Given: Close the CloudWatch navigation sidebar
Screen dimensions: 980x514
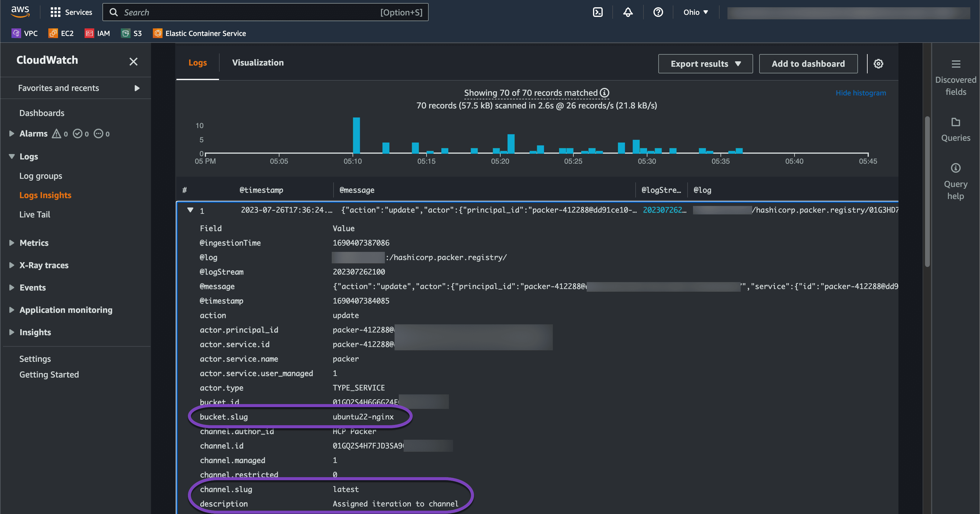Looking at the screenshot, I should [x=133, y=62].
